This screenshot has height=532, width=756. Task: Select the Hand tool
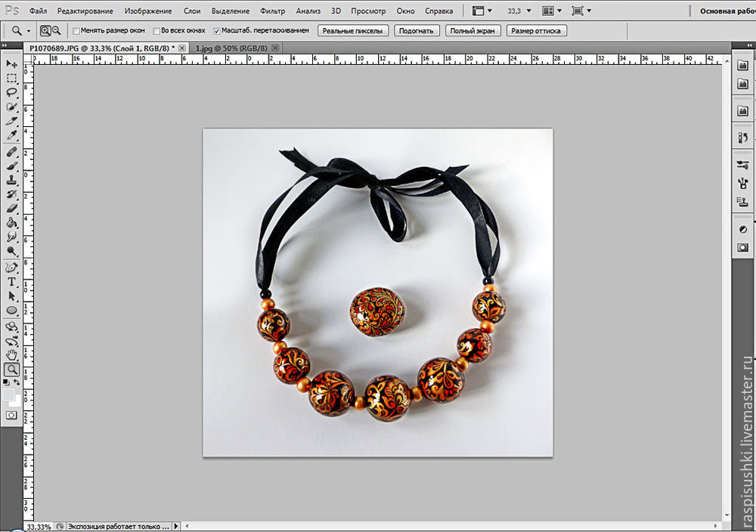pyautogui.click(x=12, y=354)
